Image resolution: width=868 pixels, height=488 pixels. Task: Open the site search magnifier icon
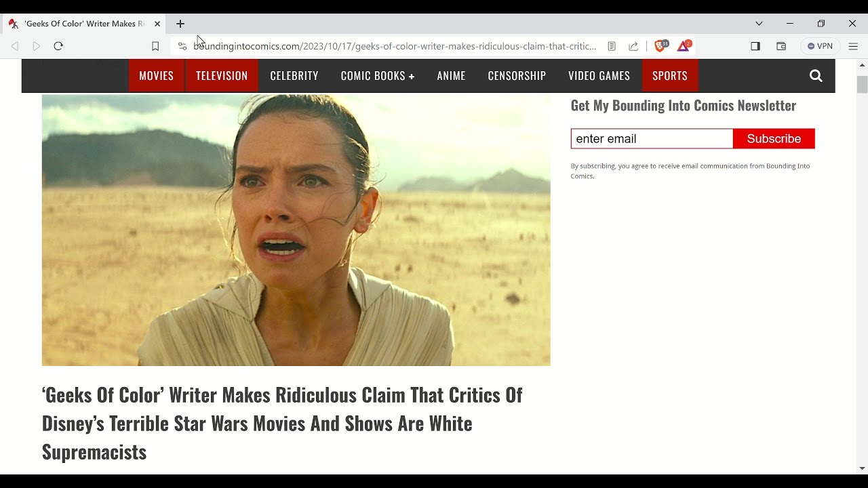point(816,76)
